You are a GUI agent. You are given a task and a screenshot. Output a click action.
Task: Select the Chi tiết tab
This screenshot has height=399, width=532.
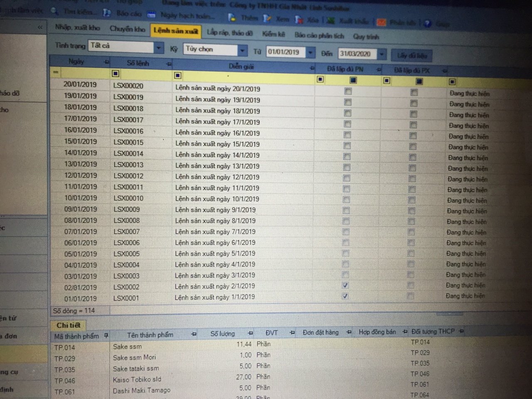[69, 325]
